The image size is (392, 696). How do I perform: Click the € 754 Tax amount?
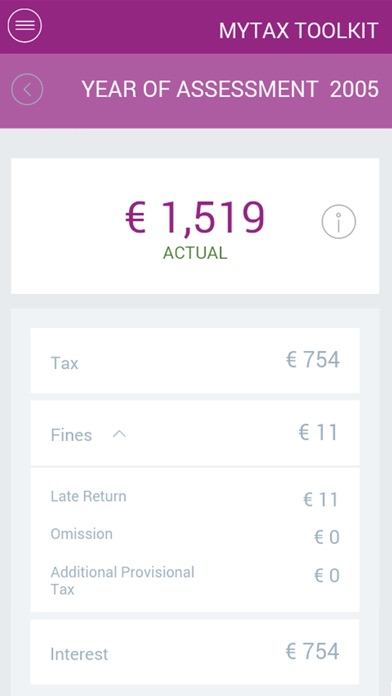[x=313, y=359]
